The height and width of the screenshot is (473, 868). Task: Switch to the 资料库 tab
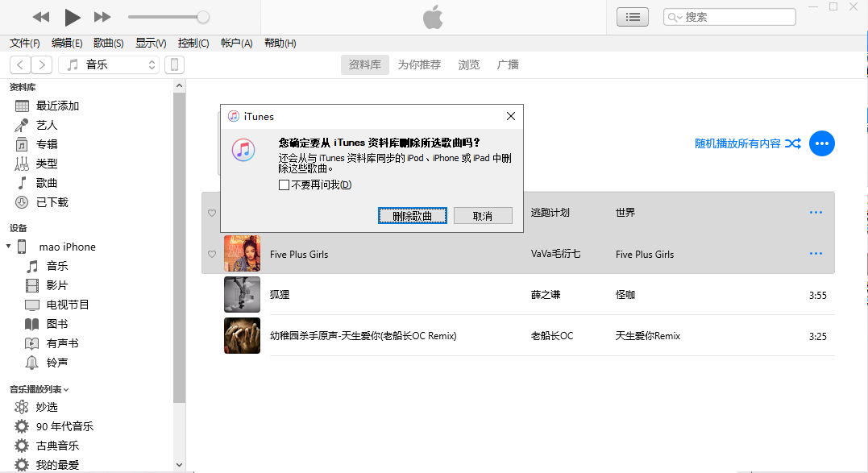(x=365, y=64)
